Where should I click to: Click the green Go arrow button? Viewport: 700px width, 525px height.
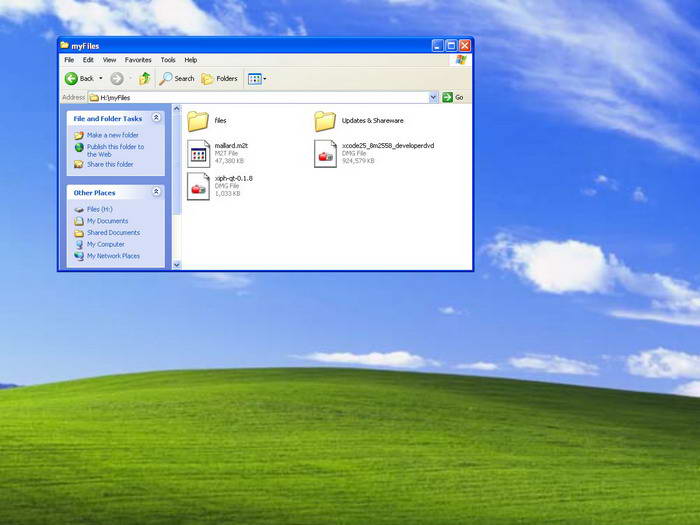tap(447, 97)
